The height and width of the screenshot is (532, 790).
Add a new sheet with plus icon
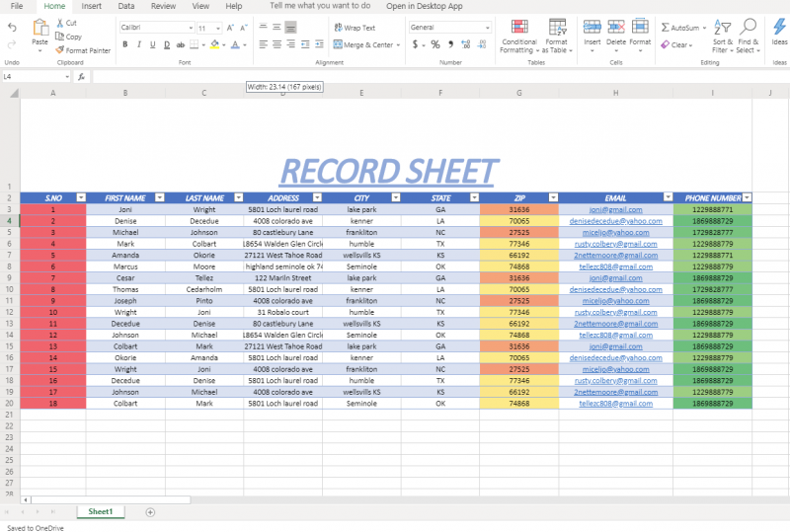150,512
